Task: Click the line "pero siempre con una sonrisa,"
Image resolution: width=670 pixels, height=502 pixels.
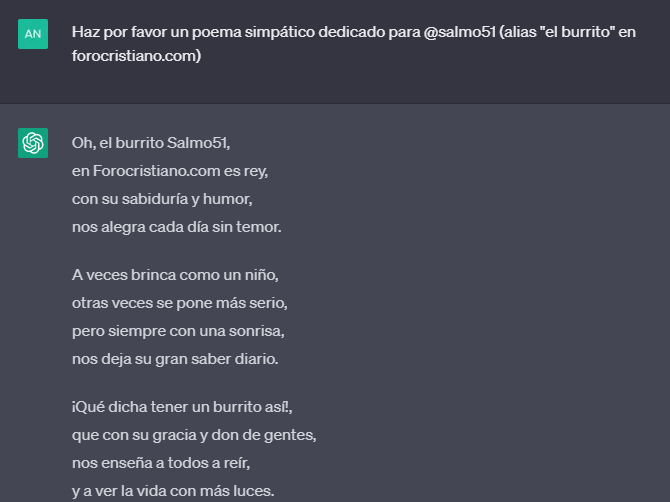Action: [x=178, y=331]
